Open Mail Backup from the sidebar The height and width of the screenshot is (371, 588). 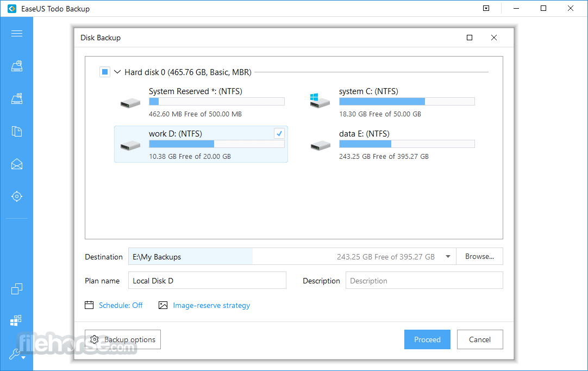[16, 164]
